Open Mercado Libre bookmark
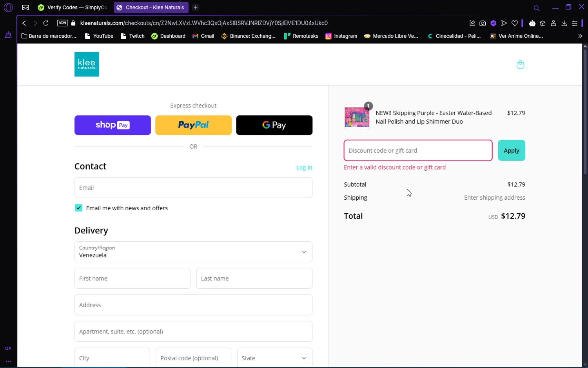 click(x=391, y=36)
